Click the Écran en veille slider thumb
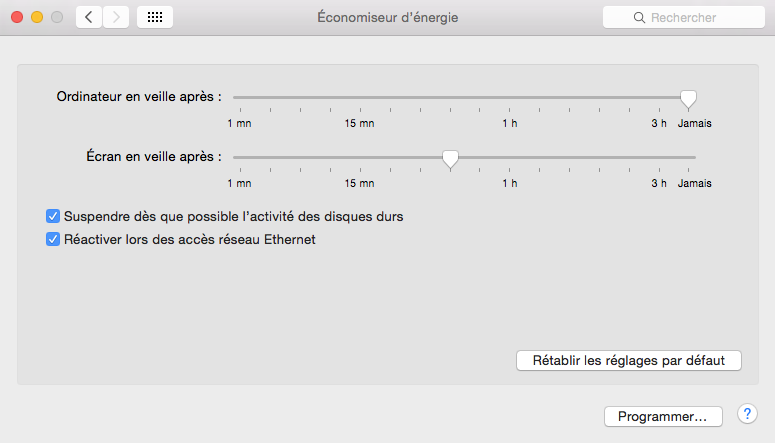Image resolution: width=775 pixels, height=443 pixels. coord(450,160)
